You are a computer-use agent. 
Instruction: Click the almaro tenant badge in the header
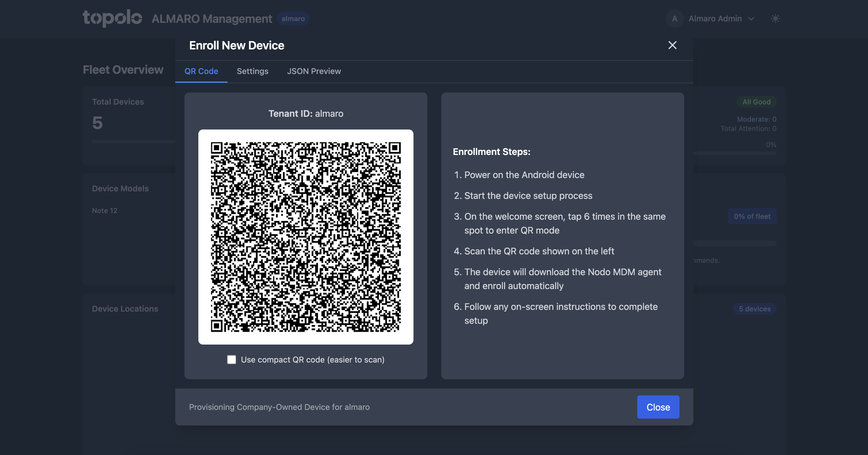293,19
